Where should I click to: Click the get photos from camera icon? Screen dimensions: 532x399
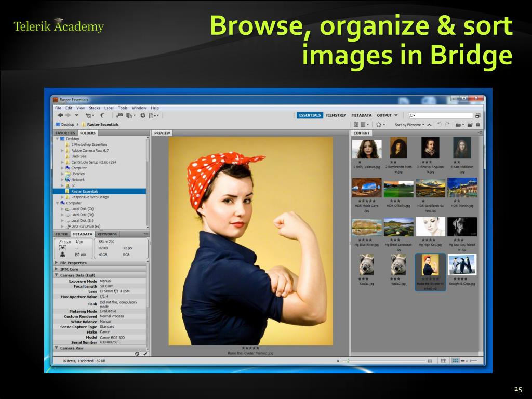coord(120,116)
